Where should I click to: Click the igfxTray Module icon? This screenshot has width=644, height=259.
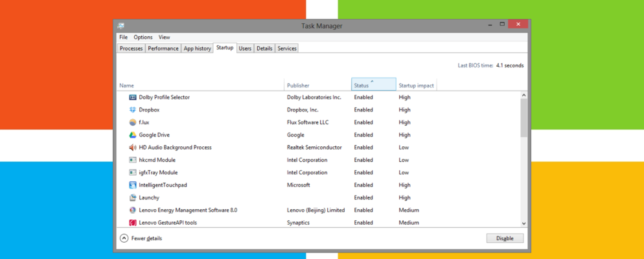point(132,172)
